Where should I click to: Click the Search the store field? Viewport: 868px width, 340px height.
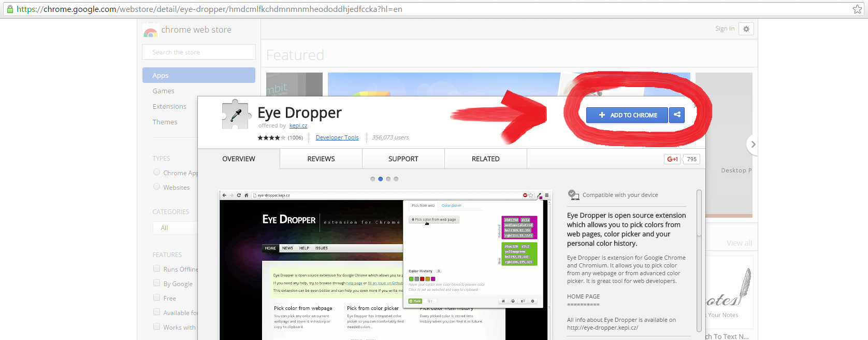pos(199,52)
